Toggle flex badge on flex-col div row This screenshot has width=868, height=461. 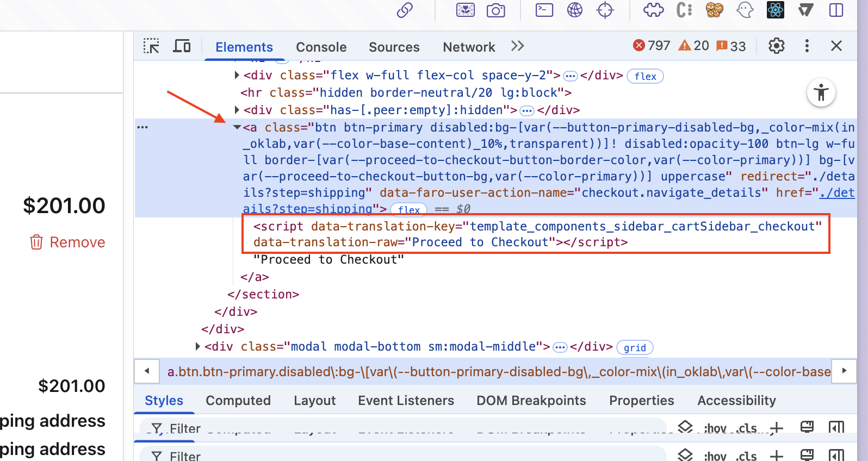[646, 76]
